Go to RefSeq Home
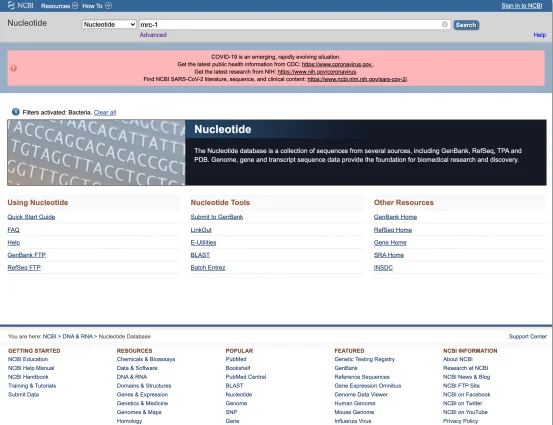Image resolution: width=553 pixels, height=425 pixels. (x=393, y=230)
